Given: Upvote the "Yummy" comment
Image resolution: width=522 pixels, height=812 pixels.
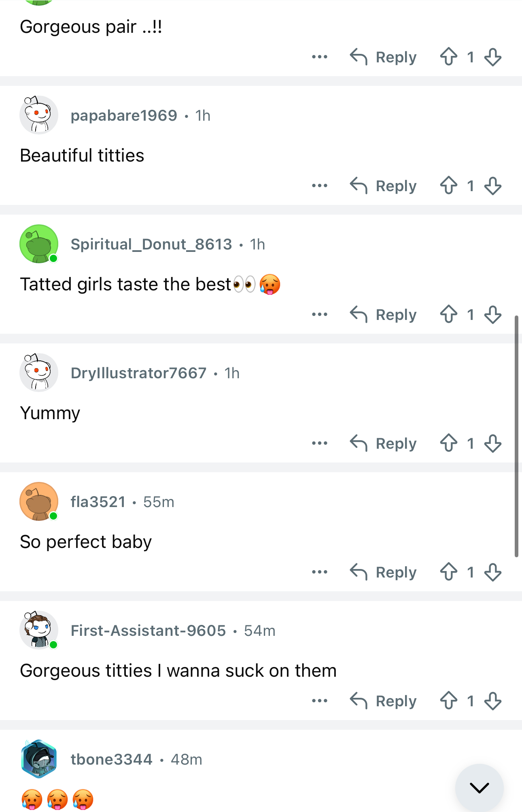Looking at the screenshot, I should click(449, 443).
